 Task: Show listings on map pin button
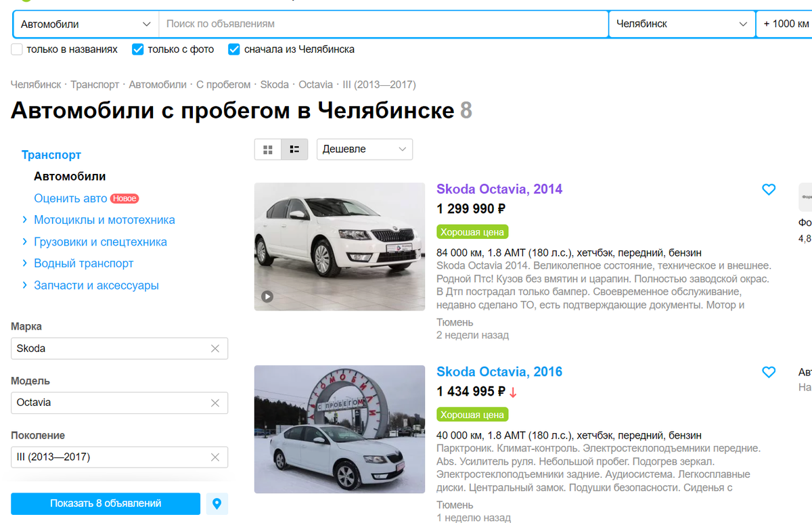(217, 504)
